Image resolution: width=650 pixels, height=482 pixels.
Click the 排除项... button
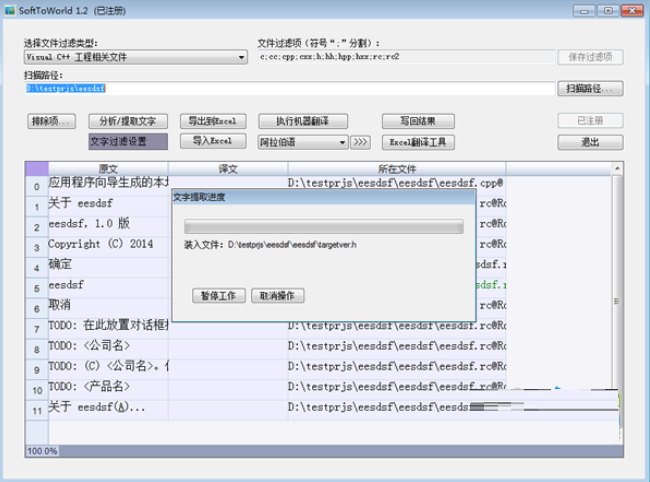51,121
